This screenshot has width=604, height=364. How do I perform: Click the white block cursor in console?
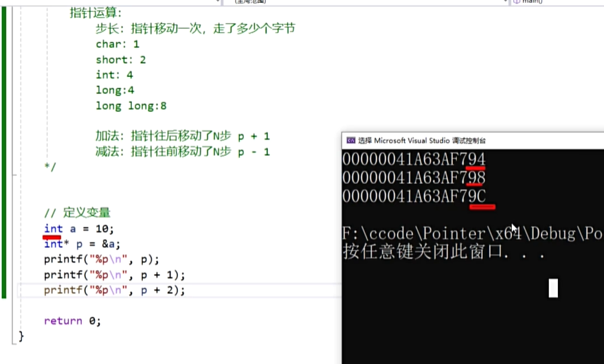[553, 288]
